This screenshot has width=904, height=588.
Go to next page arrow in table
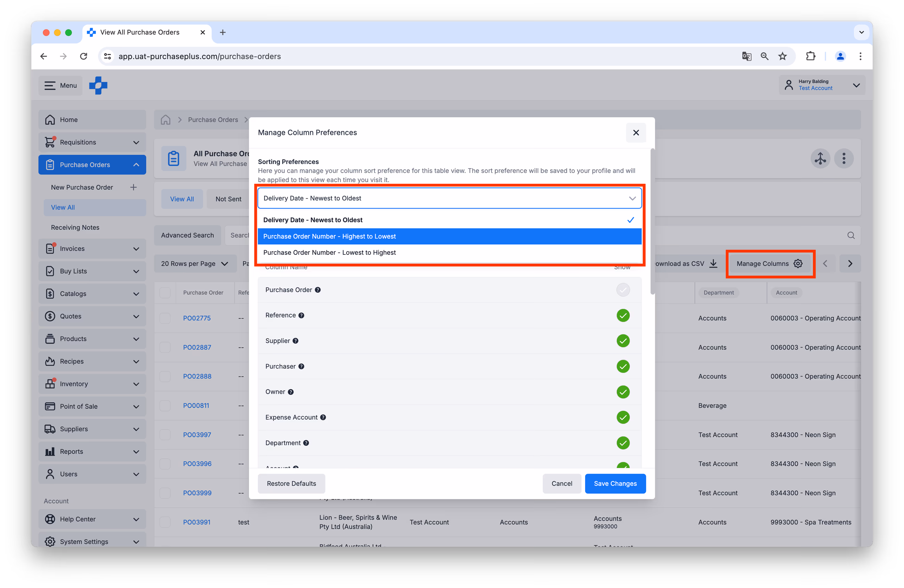850,263
